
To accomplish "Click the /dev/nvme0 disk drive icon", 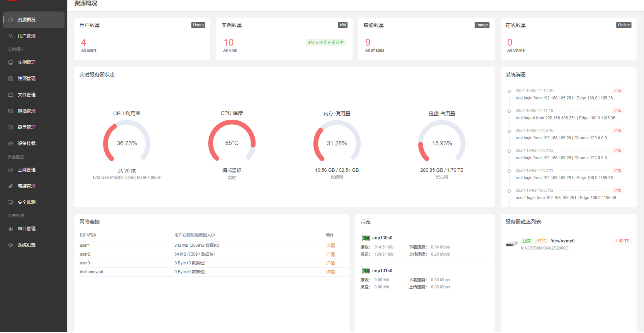I will tap(511, 244).
